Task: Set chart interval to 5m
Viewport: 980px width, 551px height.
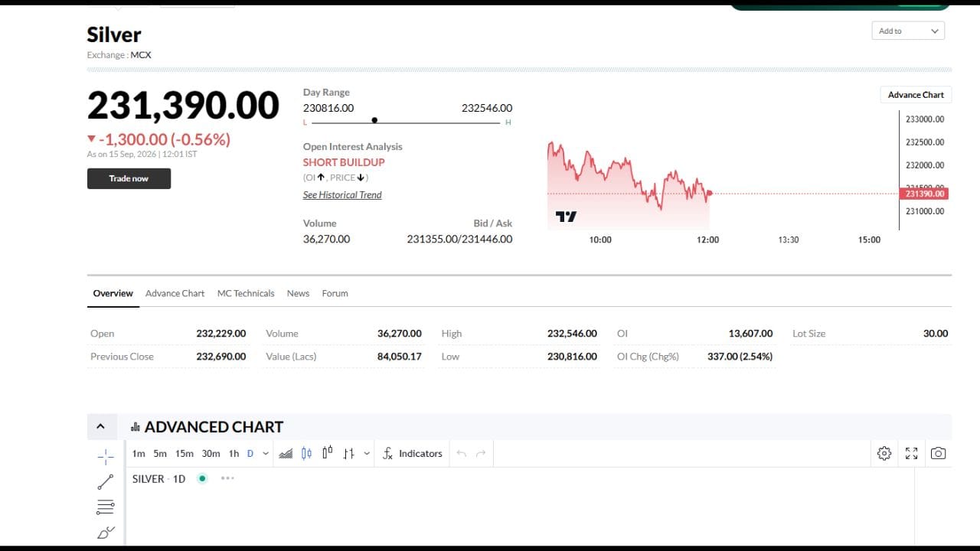Action: [160, 454]
